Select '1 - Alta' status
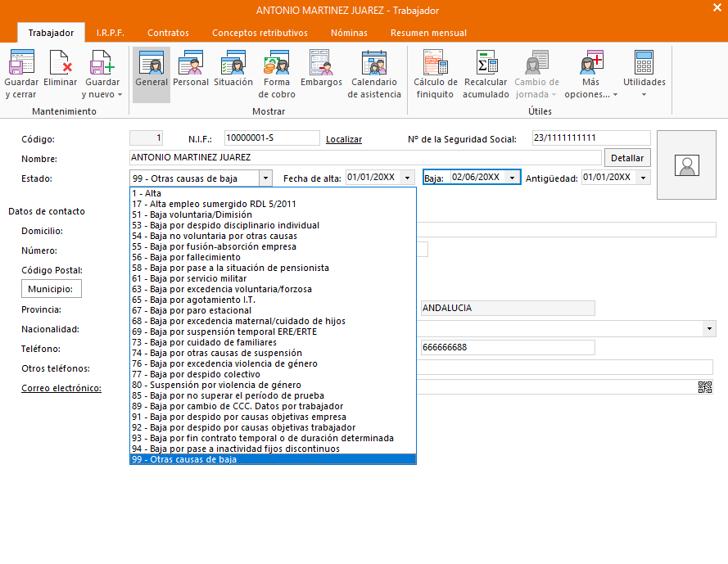Screen dimensions: 728x564 click(x=273, y=193)
